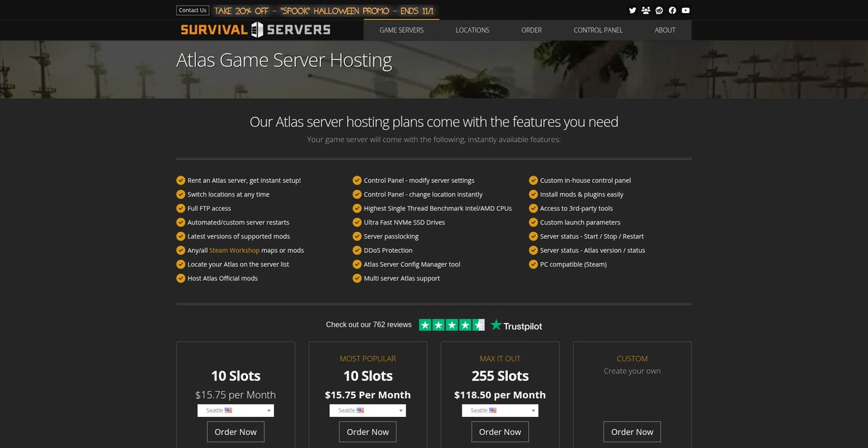This screenshot has height=448, width=868.
Task: Click the 'CUSTOM' plan label
Action: [x=632, y=358]
